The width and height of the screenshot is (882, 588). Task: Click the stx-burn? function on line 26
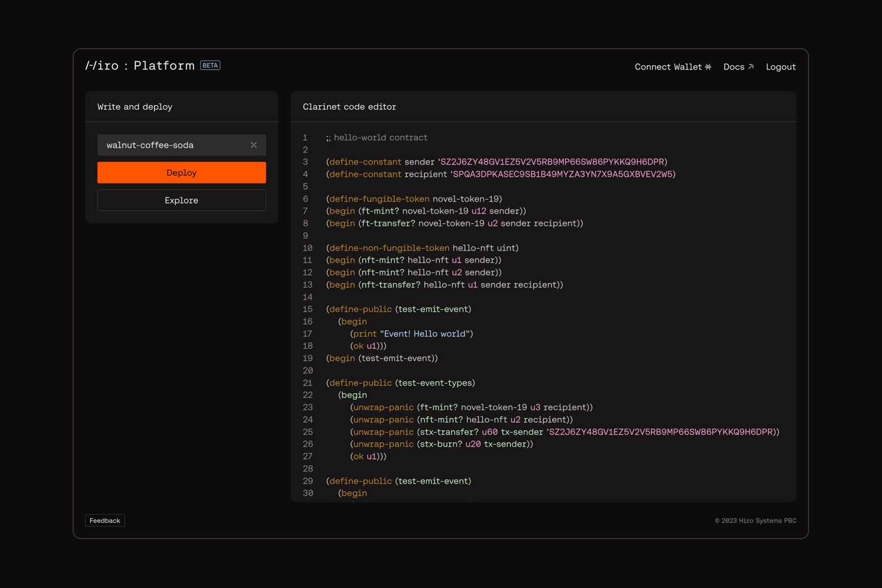(440, 444)
